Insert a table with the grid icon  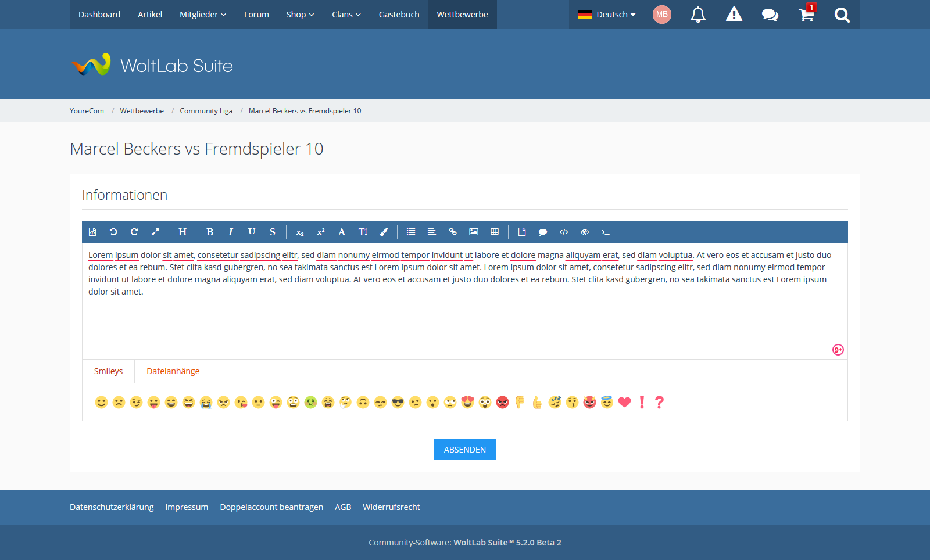[495, 232]
